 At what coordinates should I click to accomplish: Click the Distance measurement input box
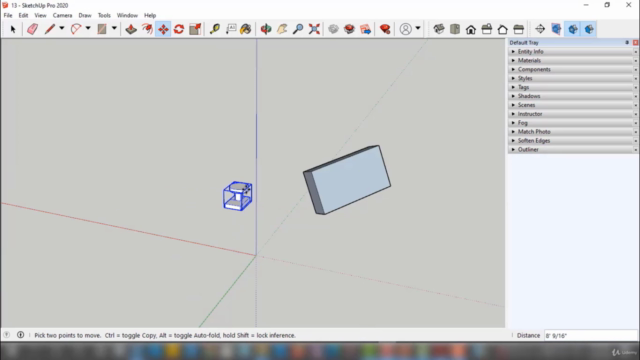[x=591, y=336]
